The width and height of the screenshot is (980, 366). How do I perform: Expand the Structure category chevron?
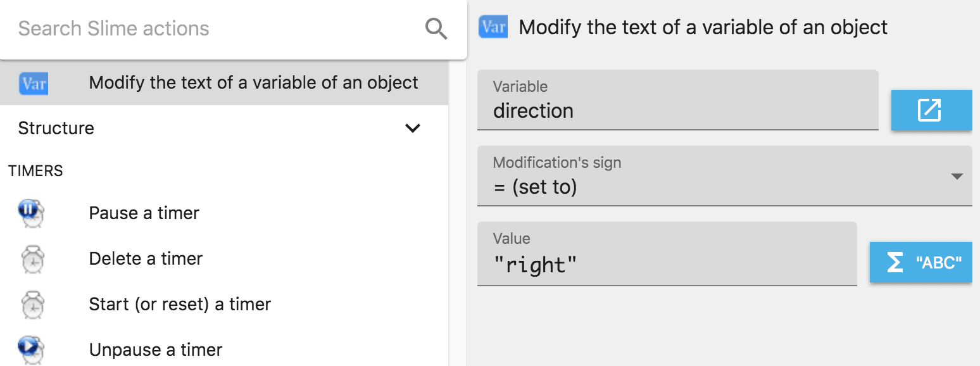point(413,129)
